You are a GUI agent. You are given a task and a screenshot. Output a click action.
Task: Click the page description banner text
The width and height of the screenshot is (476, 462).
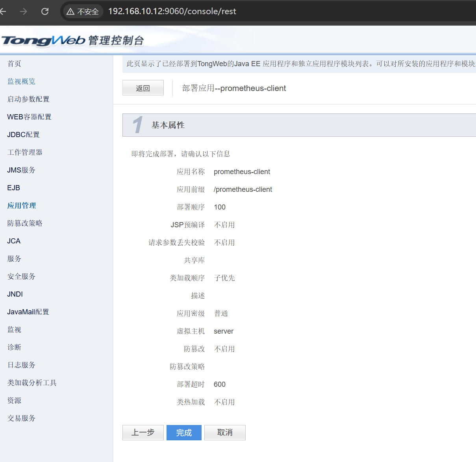point(301,64)
